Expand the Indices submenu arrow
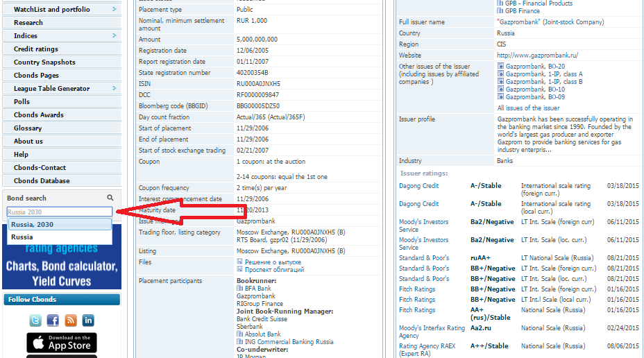Screen dimensions: 644x358 pos(115,35)
